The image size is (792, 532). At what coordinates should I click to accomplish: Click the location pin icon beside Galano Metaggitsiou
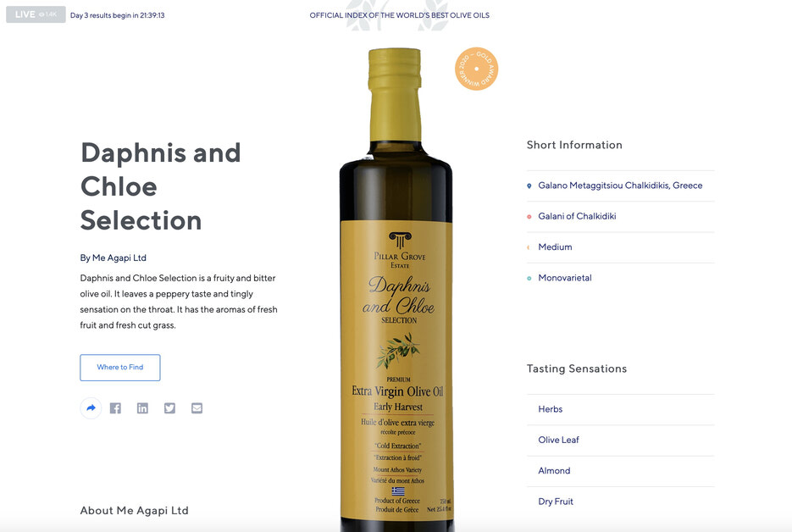[529, 186]
